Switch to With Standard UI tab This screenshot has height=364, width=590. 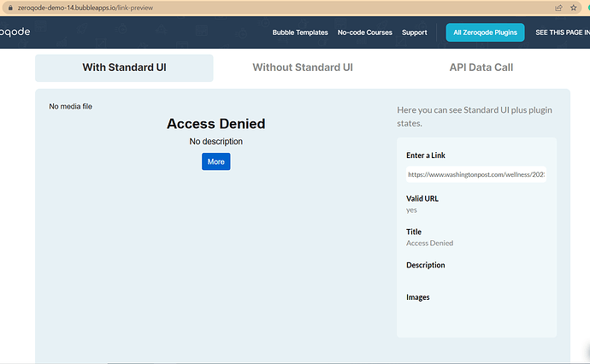click(x=124, y=68)
